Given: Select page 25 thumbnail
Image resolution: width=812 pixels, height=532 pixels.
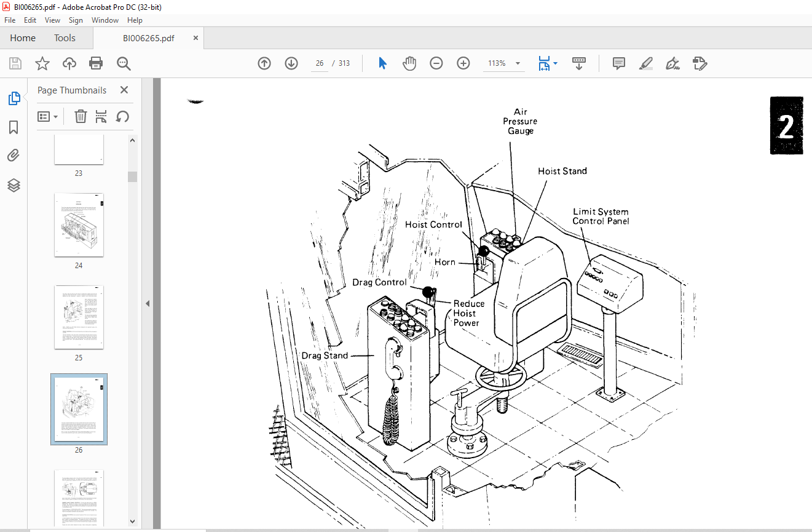Looking at the screenshot, I should click(79, 317).
